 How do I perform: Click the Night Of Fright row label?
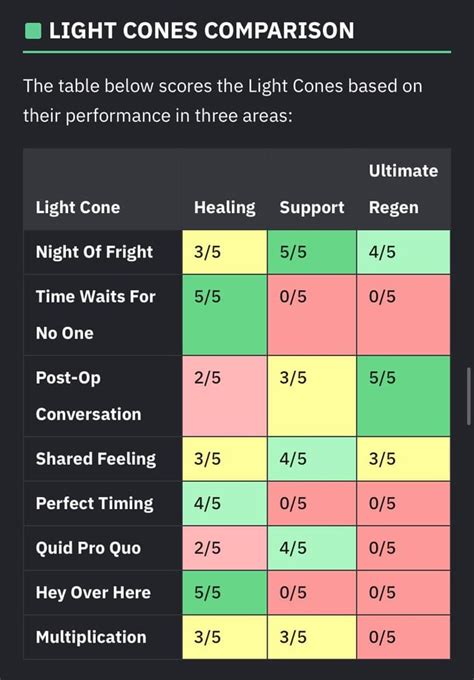tap(94, 252)
